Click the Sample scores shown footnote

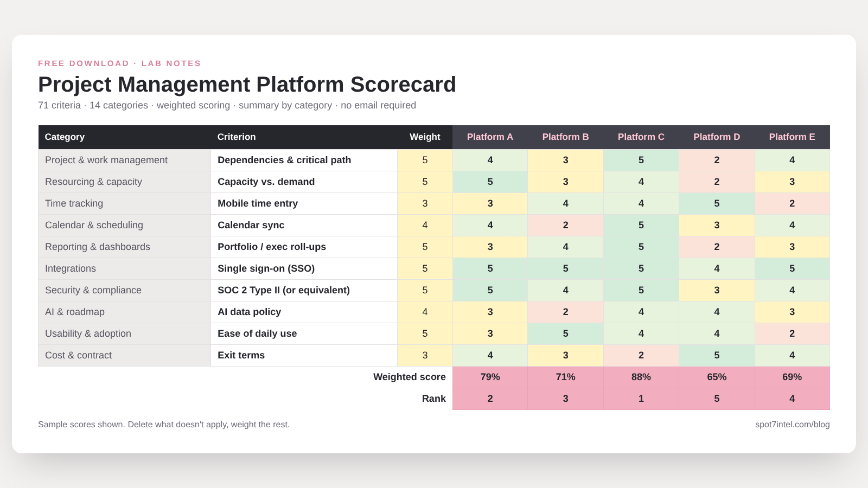[x=164, y=425]
